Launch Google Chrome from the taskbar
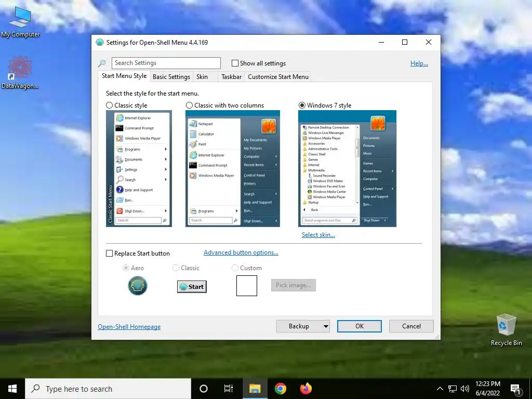Image resolution: width=532 pixels, height=399 pixels. click(280, 389)
